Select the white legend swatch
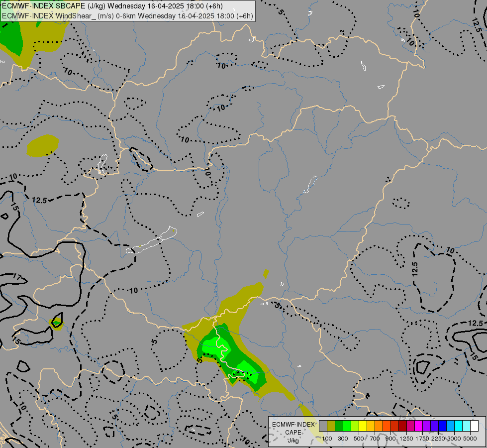This screenshot has width=487, height=448. (x=474, y=426)
